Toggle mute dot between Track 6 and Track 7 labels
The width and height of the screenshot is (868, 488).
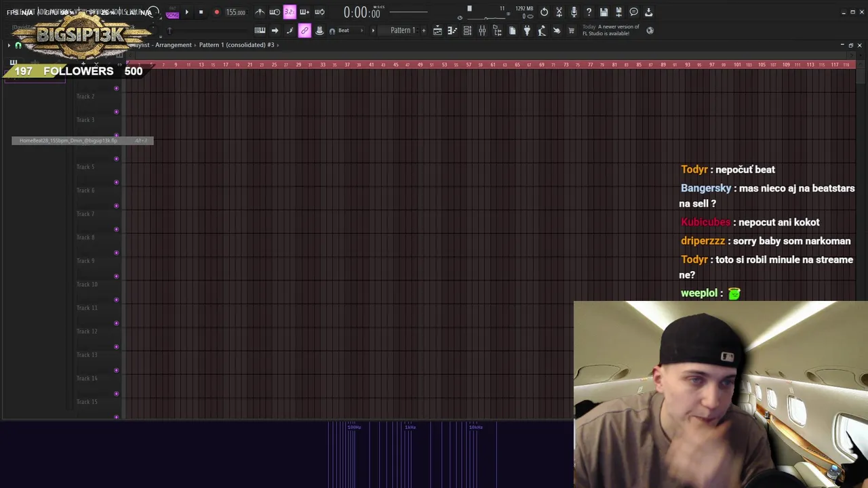click(x=116, y=206)
